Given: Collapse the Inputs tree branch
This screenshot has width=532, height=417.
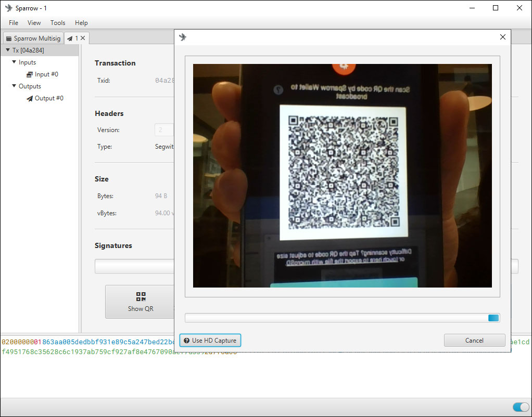Looking at the screenshot, I should (x=14, y=62).
